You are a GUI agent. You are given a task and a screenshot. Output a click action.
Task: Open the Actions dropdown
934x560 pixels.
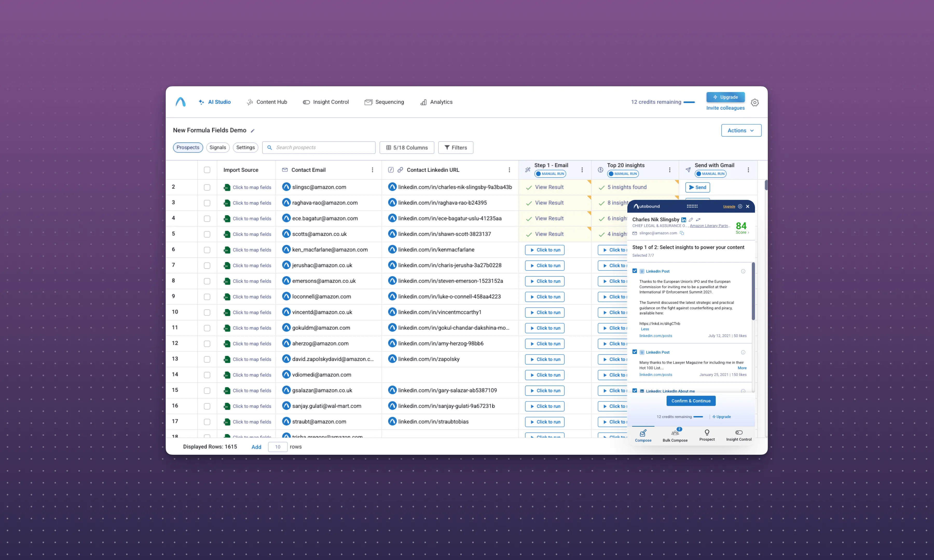741,131
